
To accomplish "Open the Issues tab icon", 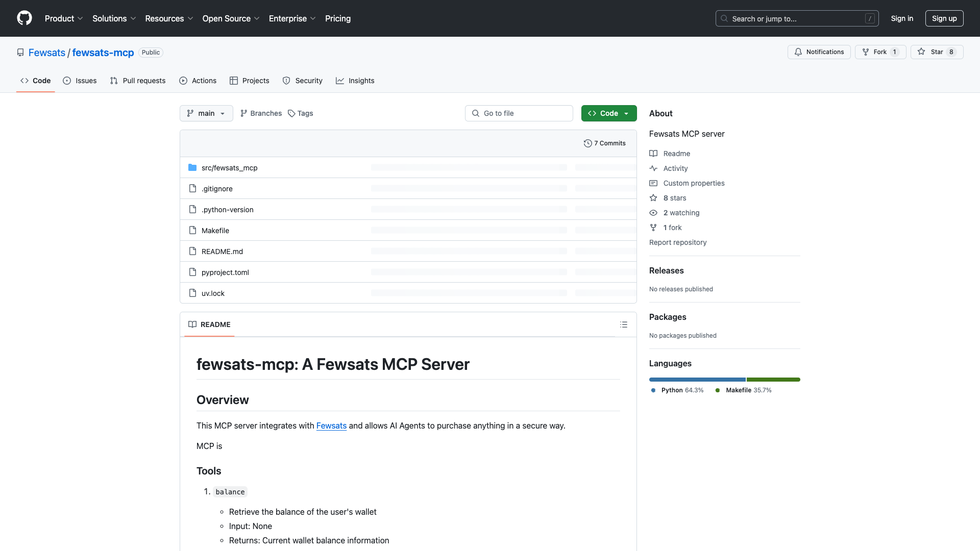I will (67, 81).
